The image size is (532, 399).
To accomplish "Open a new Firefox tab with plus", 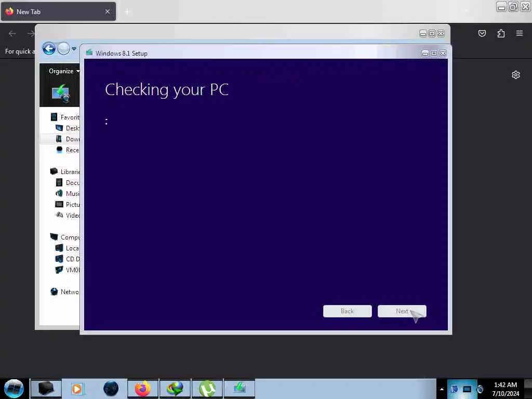I will click(x=127, y=11).
